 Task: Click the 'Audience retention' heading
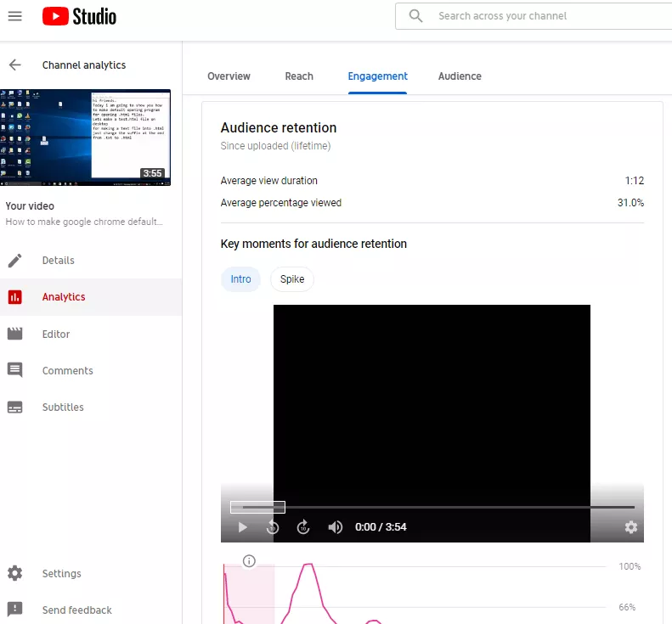click(x=279, y=127)
